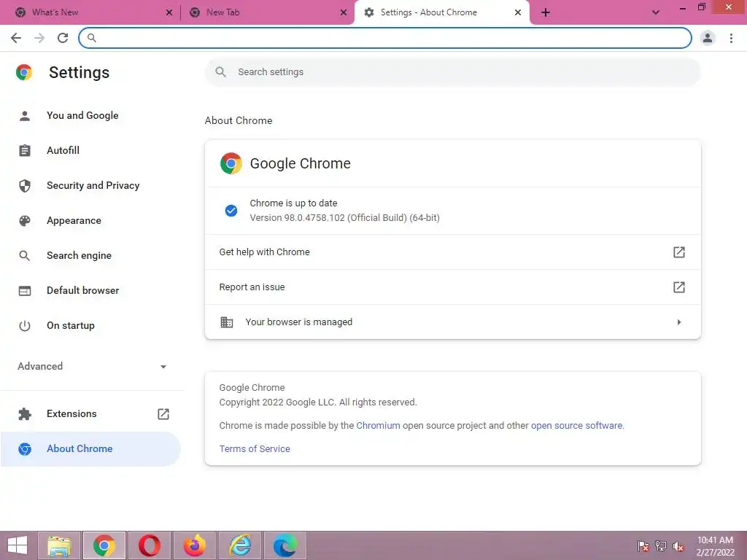Open the profile avatar menu
This screenshot has width=747, height=560.
click(708, 38)
